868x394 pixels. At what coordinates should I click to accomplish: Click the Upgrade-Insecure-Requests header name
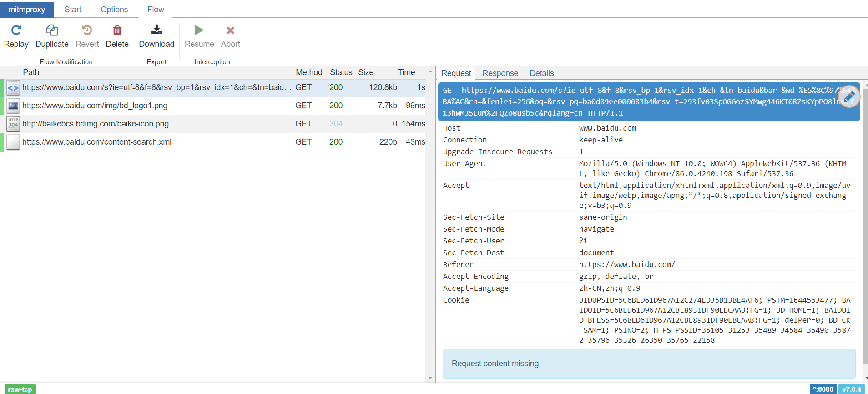(x=497, y=152)
